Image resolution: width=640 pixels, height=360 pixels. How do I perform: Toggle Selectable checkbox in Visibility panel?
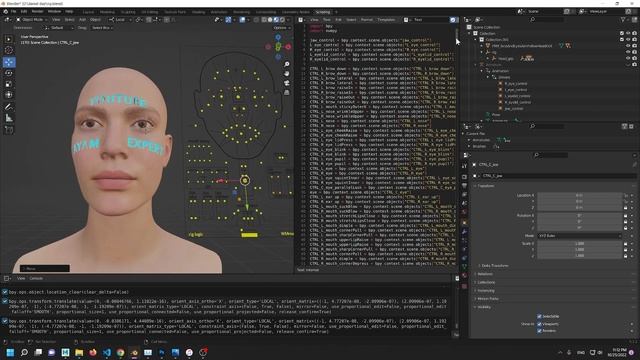click(539, 316)
